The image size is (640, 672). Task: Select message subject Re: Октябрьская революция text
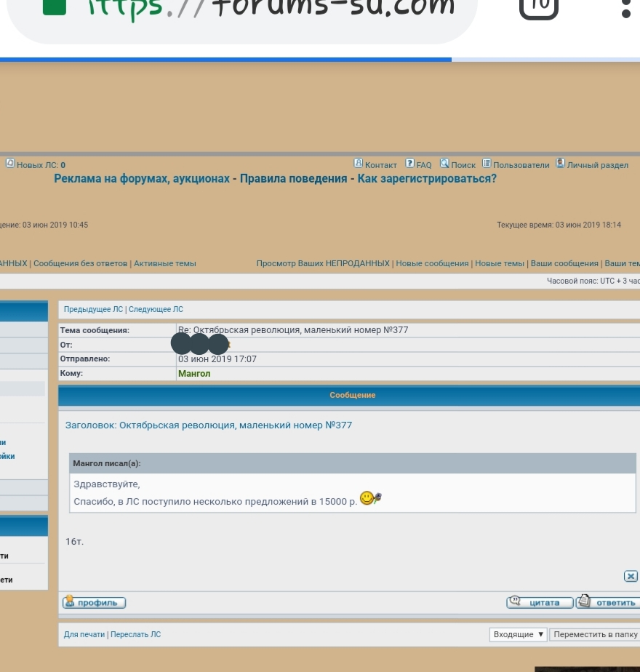coord(293,330)
